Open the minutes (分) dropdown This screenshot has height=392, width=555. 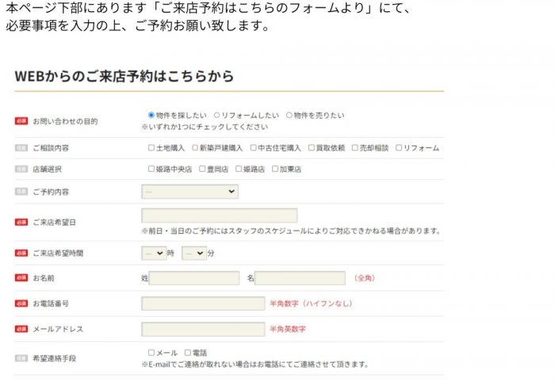coord(194,253)
